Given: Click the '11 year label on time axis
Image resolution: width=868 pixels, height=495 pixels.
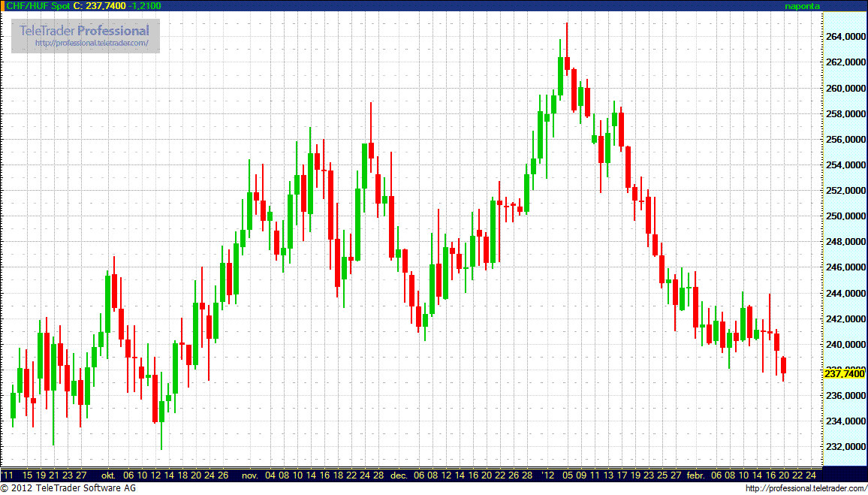Looking at the screenshot, I should point(8,475).
